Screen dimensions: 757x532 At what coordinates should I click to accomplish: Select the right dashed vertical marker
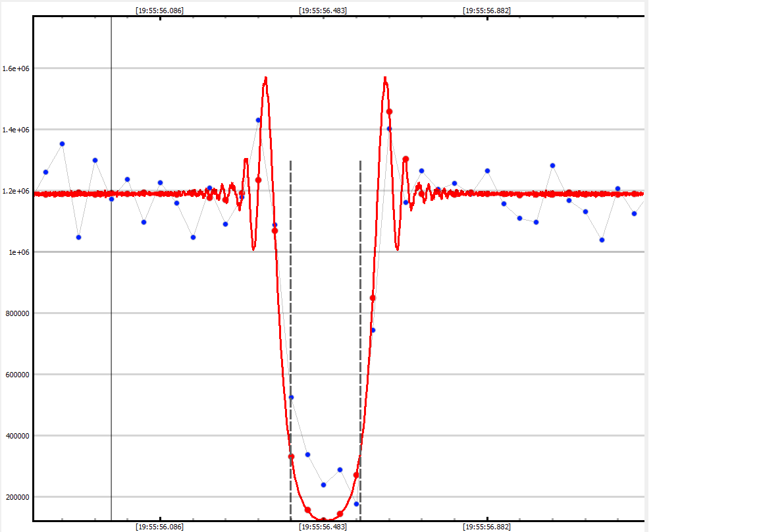point(360,296)
